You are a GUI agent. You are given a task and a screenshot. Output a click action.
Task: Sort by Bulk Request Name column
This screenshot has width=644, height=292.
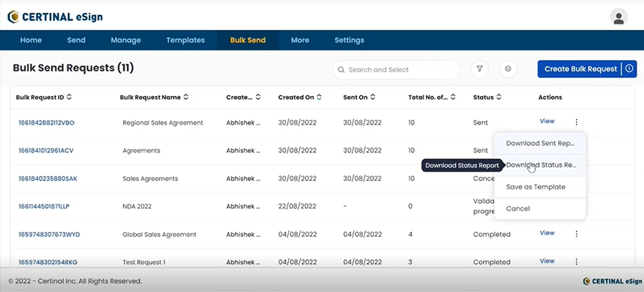[x=185, y=97]
